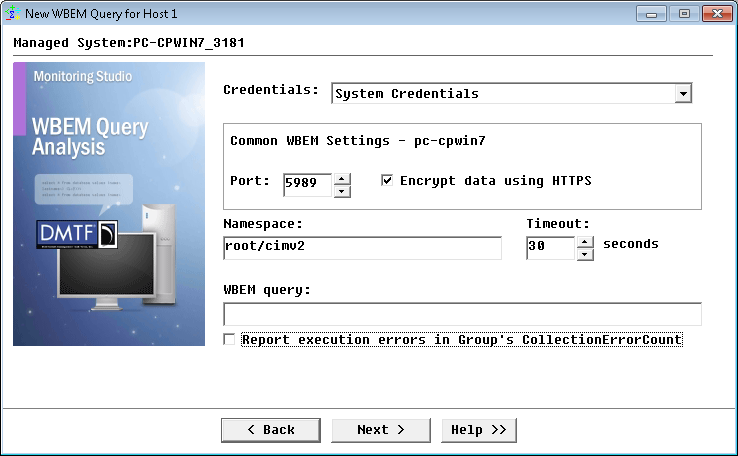Image resolution: width=738 pixels, height=456 pixels.
Task: Click the application icon in title bar
Action: pos(12,13)
